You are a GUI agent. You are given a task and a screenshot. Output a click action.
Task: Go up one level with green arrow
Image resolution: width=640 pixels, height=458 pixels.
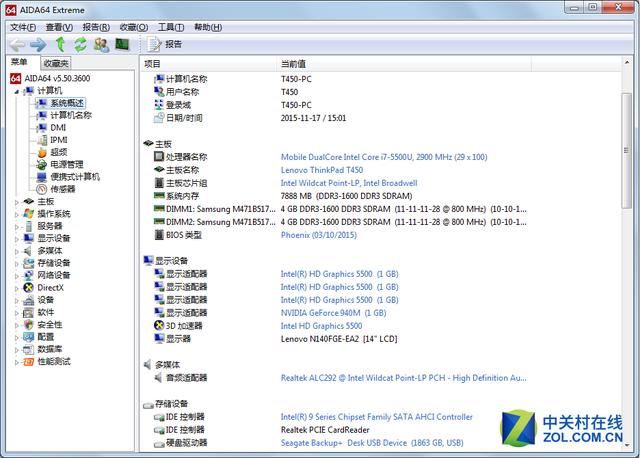click(x=60, y=44)
